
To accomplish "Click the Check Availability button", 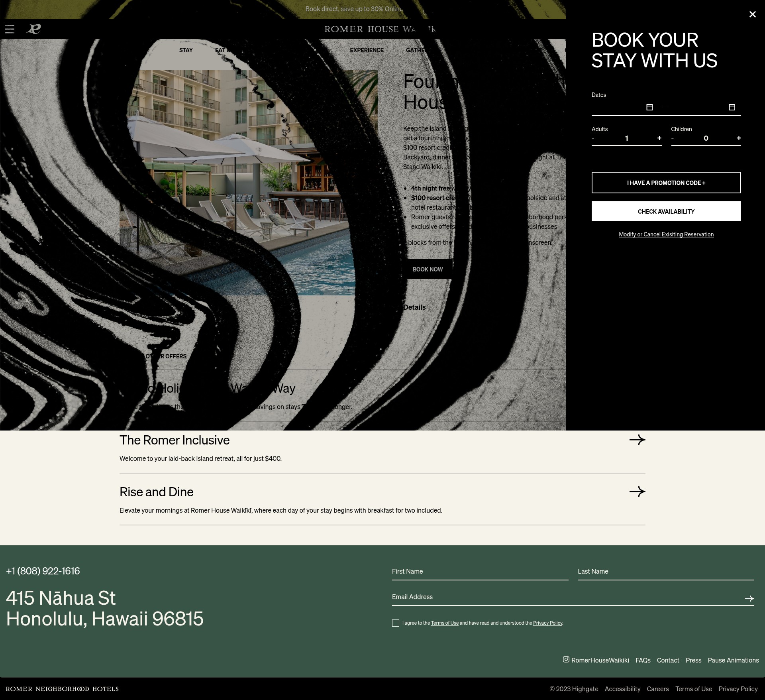I will (666, 211).
